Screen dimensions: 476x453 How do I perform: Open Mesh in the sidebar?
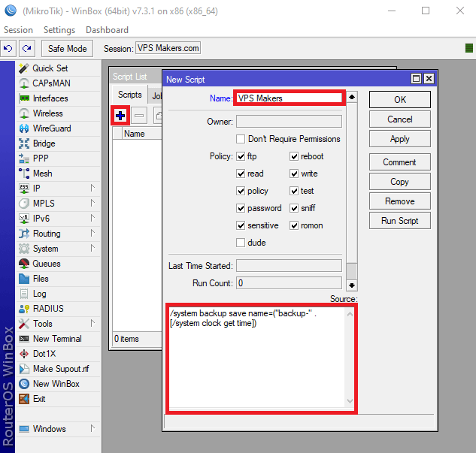coord(59,174)
